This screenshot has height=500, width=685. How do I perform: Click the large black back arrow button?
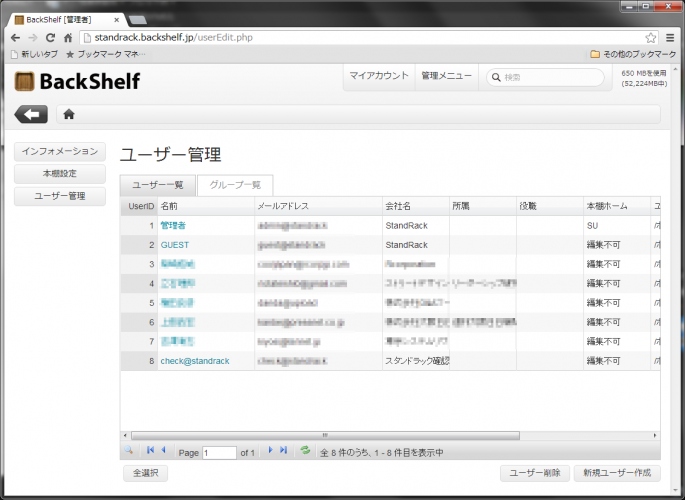[31, 114]
